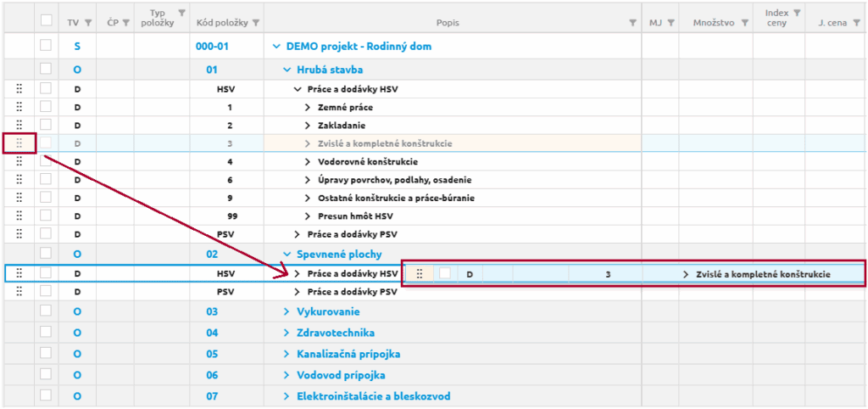Select checkbox for Zakladanie row

pyautogui.click(x=46, y=126)
